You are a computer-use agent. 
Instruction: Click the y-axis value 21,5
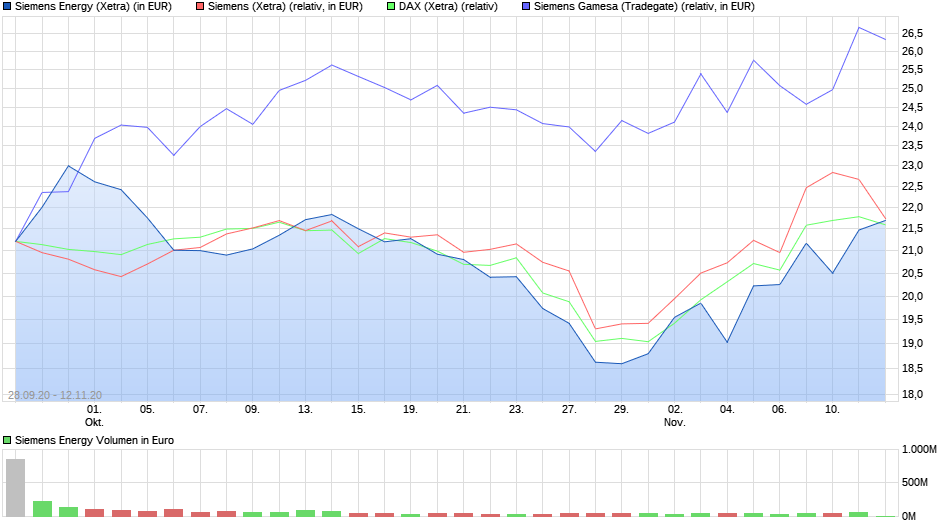coord(912,229)
